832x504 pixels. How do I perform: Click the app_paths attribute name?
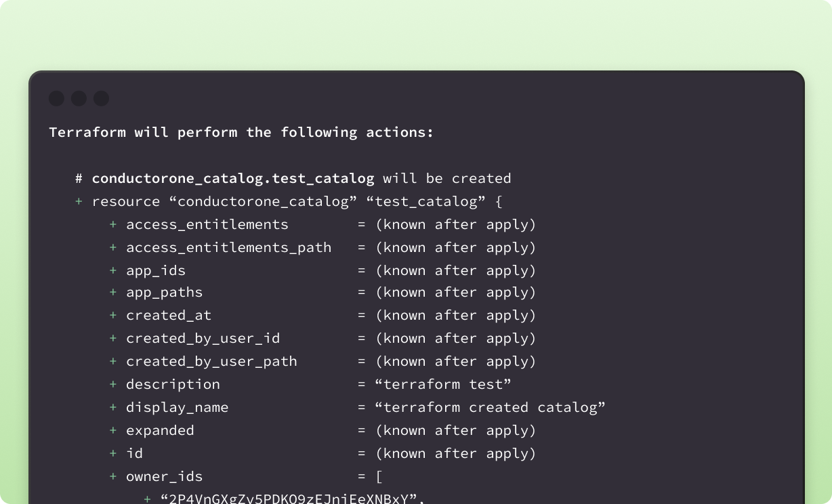pyautogui.click(x=164, y=293)
